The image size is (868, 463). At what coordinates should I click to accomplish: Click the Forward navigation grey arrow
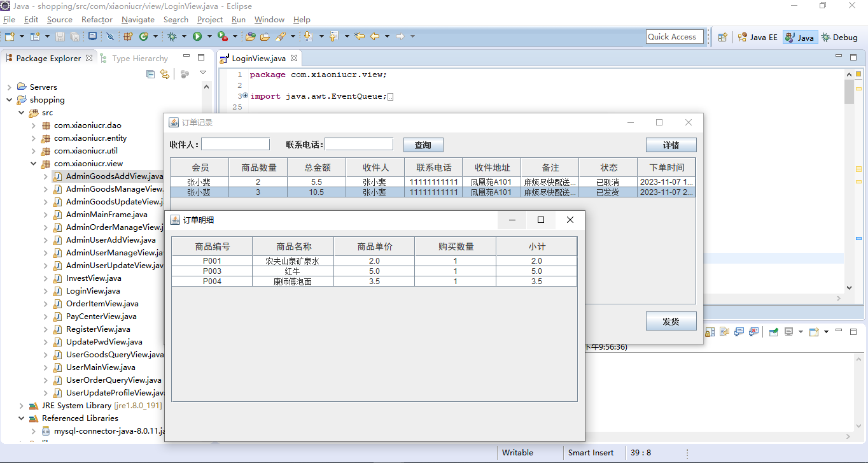click(x=400, y=36)
